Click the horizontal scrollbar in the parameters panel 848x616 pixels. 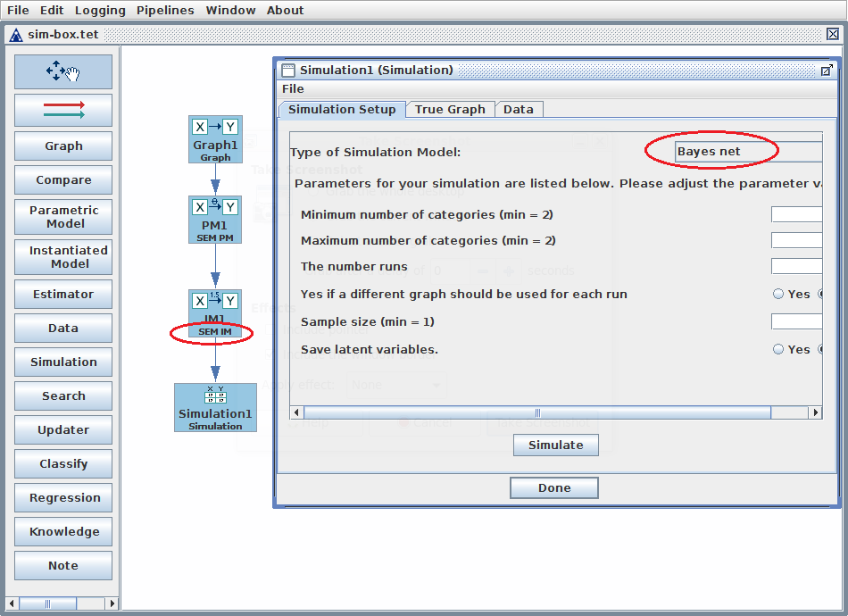pos(536,412)
